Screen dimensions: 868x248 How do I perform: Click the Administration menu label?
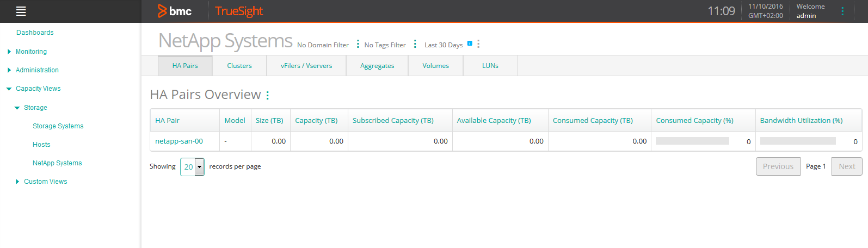37,70
